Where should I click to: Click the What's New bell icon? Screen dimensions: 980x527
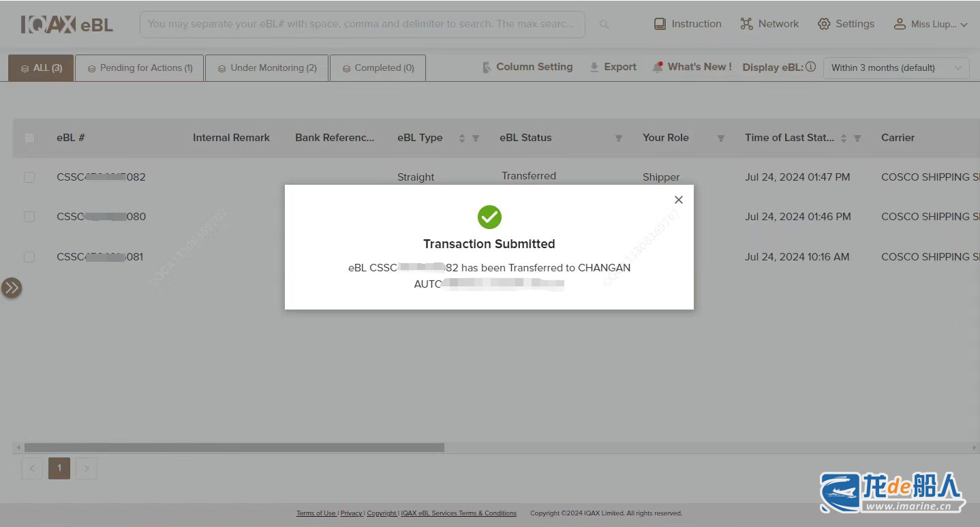(658, 67)
